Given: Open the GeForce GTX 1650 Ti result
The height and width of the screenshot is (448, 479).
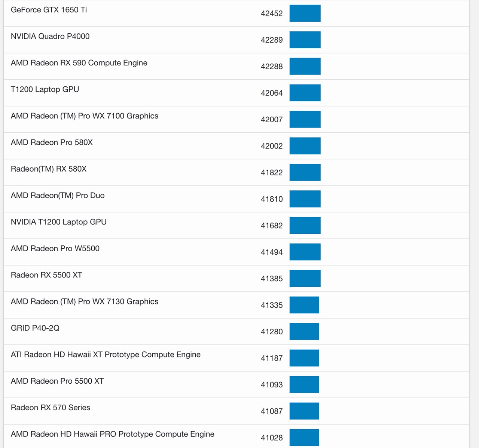Looking at the screenshot, I should pyautogui.click(x=49, y=10).
